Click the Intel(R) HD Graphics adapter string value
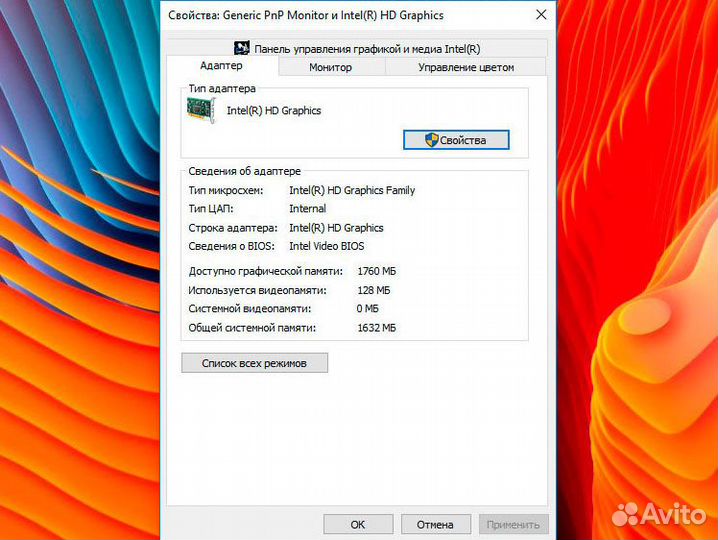718x540 pixels. (337, 228)
